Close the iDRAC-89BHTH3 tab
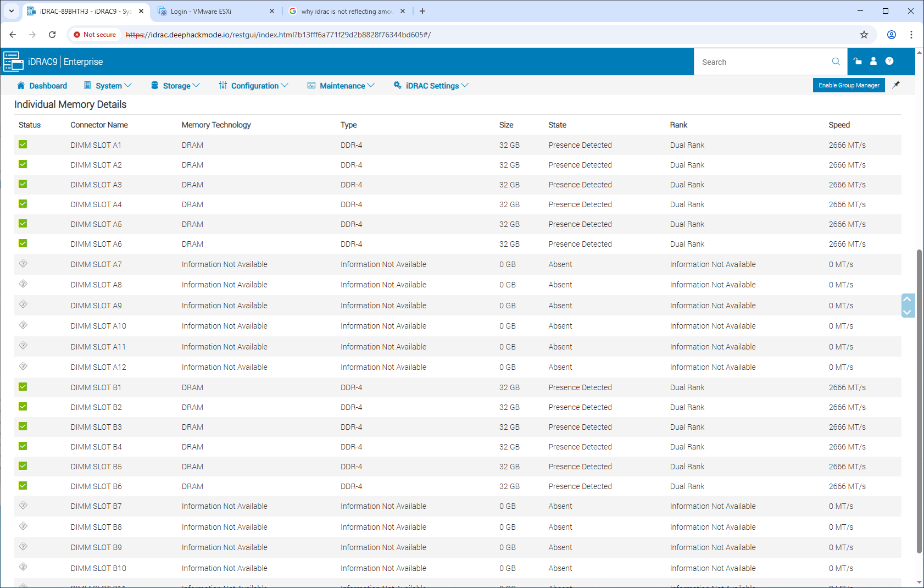This screenshot has width=924, height=588. [x=141, y=11]
